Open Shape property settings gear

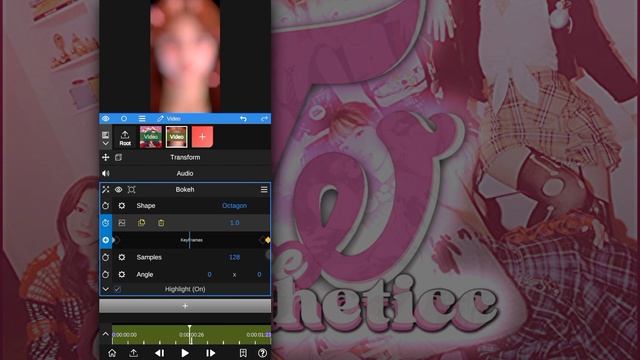coord(122,206)
